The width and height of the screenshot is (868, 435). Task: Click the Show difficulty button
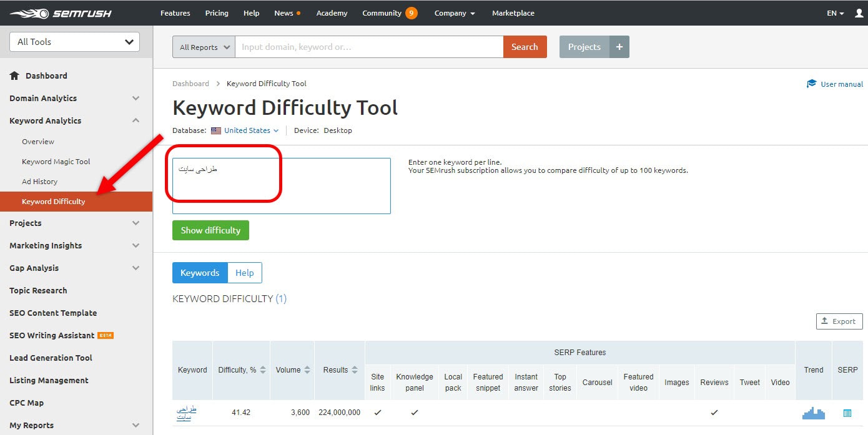click(210, 230)
